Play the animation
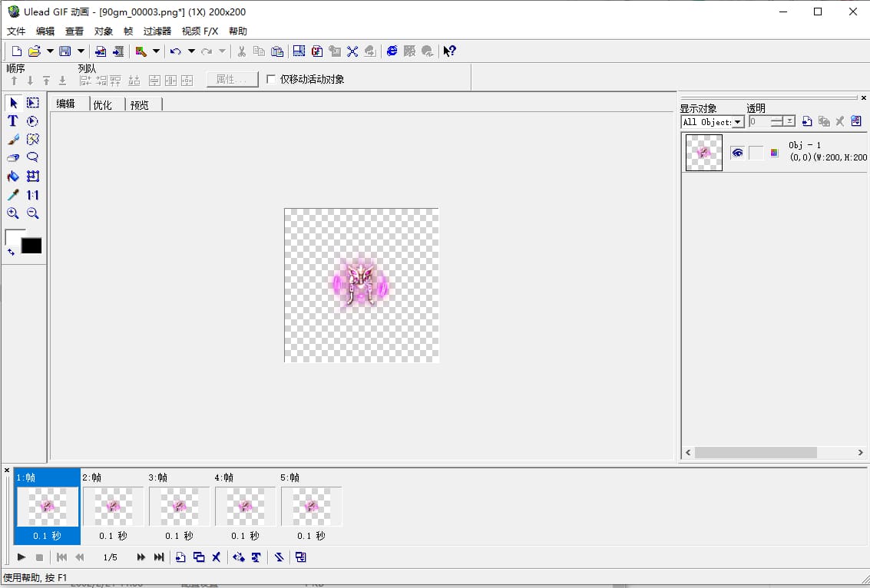The height and width of the screenshot is (588, 870). pyautogui.click(x=22, y=557)
